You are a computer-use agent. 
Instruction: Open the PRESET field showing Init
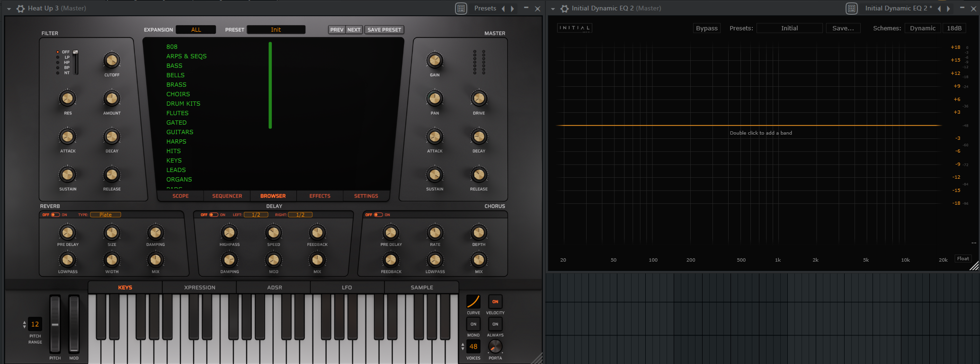click(276, 29)
